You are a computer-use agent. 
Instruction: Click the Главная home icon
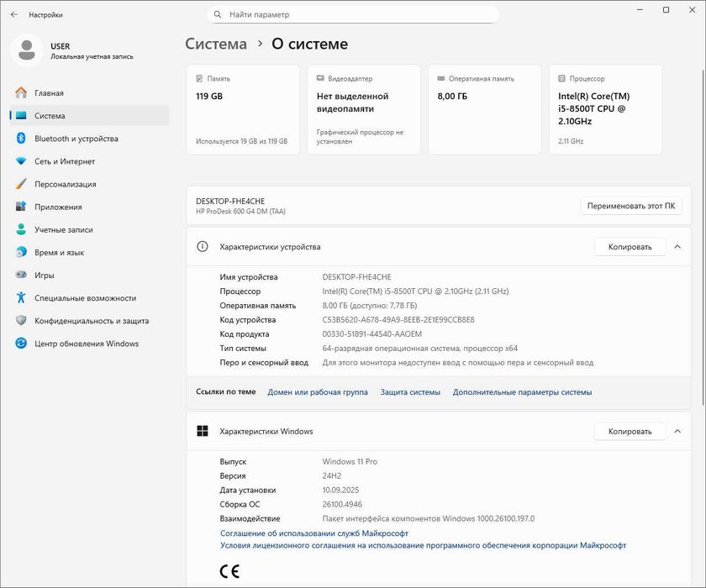pos(21,92)
